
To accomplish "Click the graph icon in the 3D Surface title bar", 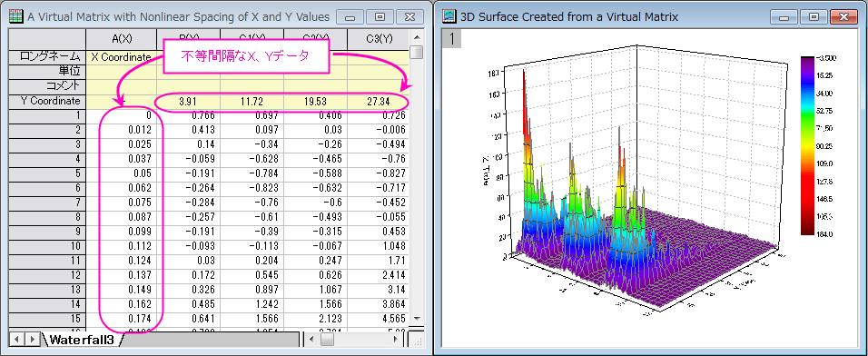I will 449,17.
